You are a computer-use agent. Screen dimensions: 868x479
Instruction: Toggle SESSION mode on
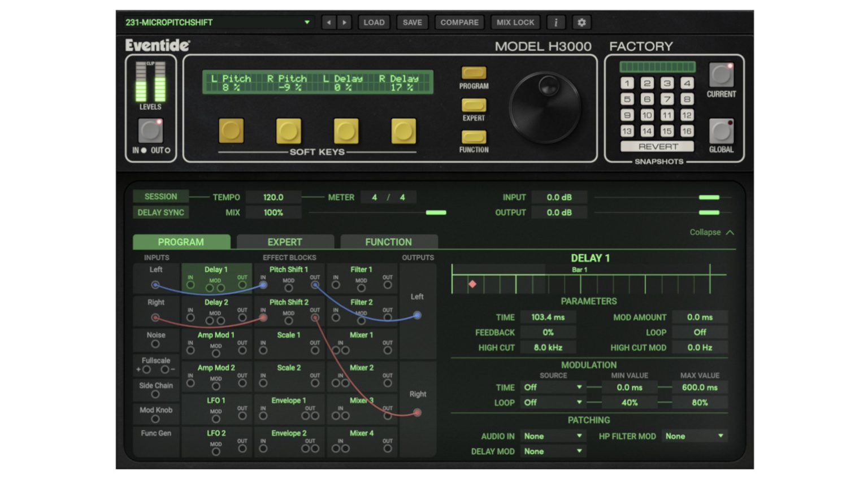160,197
